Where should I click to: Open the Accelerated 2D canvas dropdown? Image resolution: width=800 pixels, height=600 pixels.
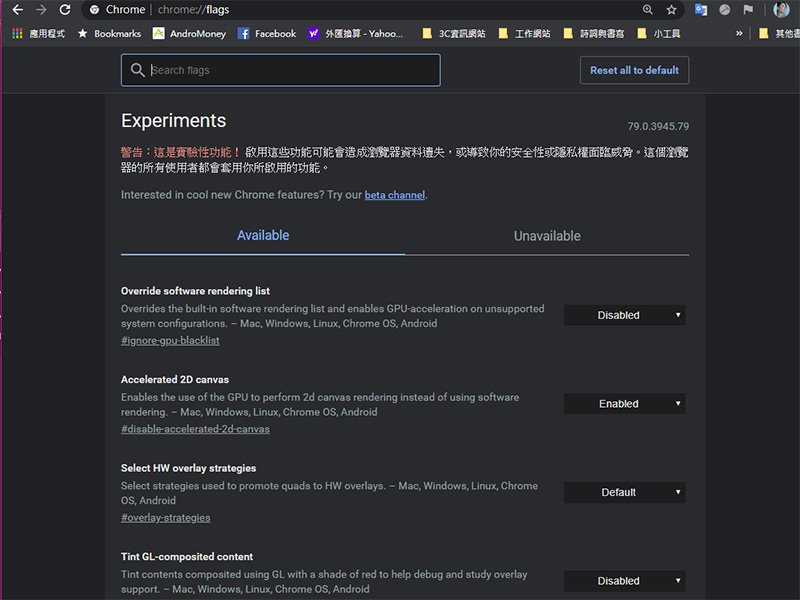(x=625, y=404)
